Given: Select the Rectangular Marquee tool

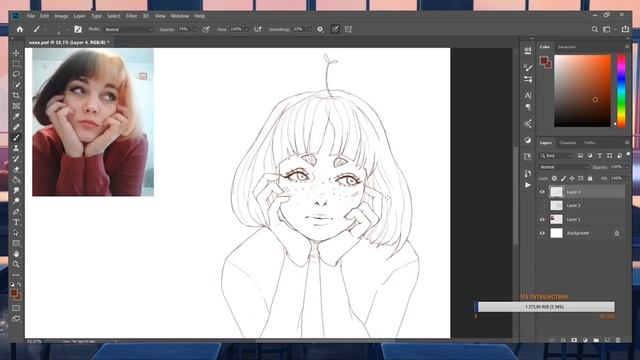Looking at the screenshot, I should [x=16, y=64].
